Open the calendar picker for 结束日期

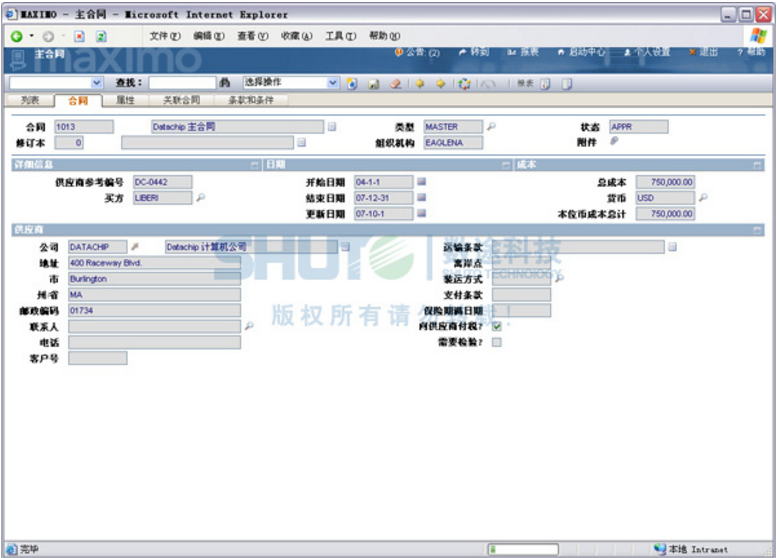coord(422,198)
